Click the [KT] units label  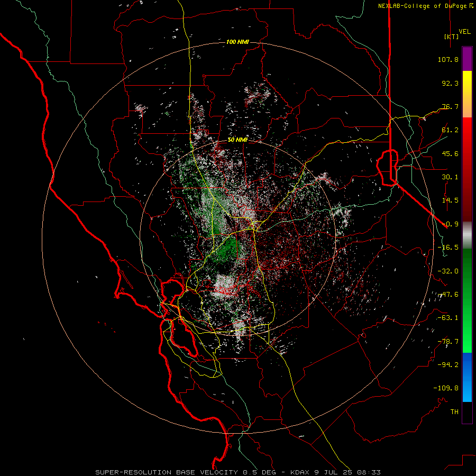point(452,36)
